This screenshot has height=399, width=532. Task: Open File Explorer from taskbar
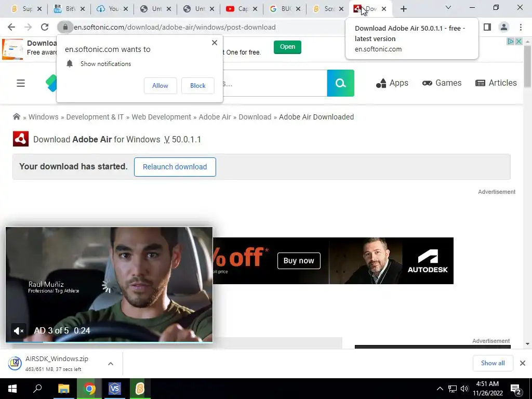point(63,389)
